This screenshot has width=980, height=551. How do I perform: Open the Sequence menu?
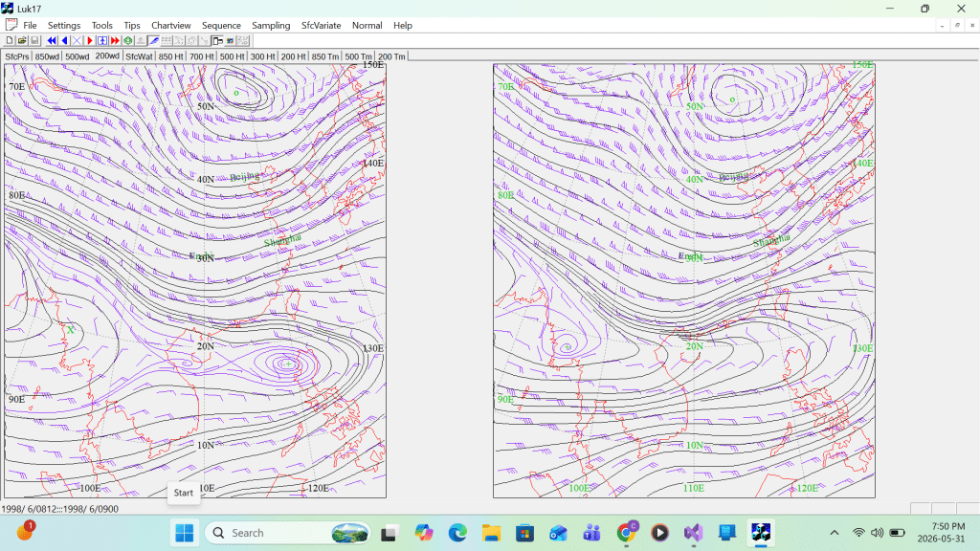click(x=221, y=26)
